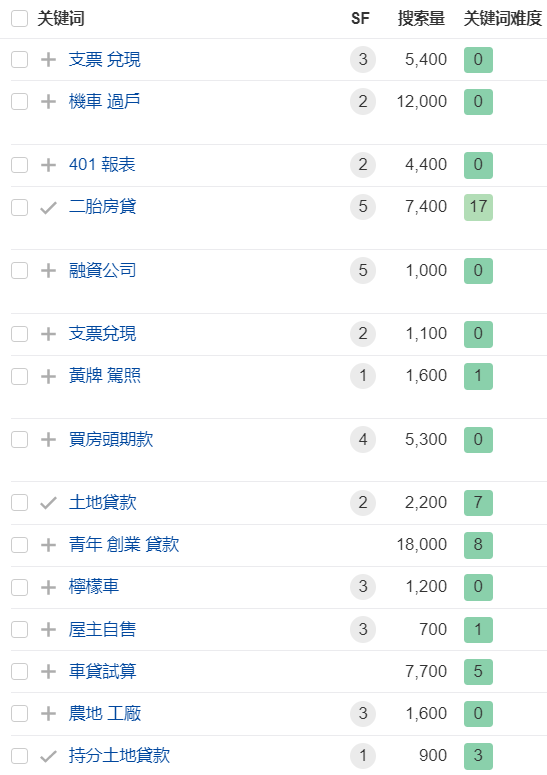
Task: Click checkmark icon next to 持分土地貸款
Action: (48, 756)
